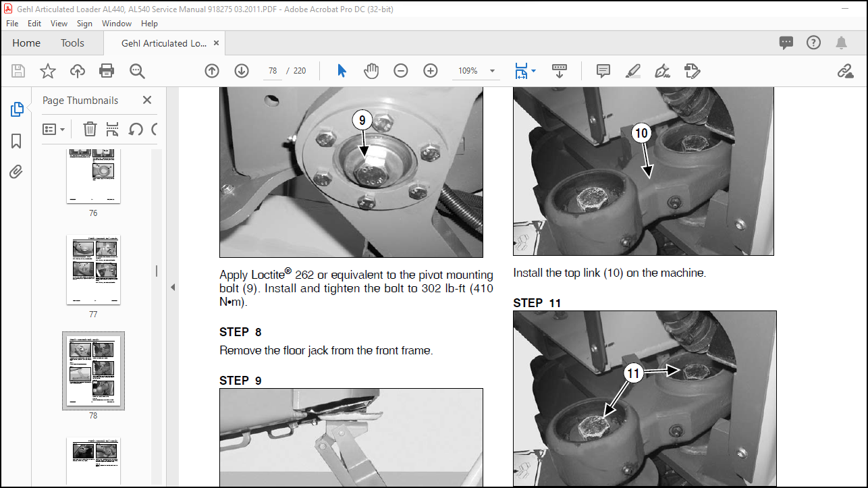Rotate pages counterclockwise in thumbnails panel
868x488 pixels.
(x=136, y=129)
